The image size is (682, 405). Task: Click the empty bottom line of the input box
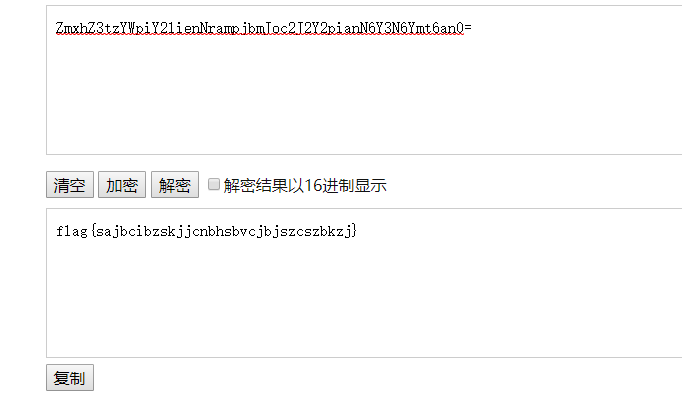(364, 144)
